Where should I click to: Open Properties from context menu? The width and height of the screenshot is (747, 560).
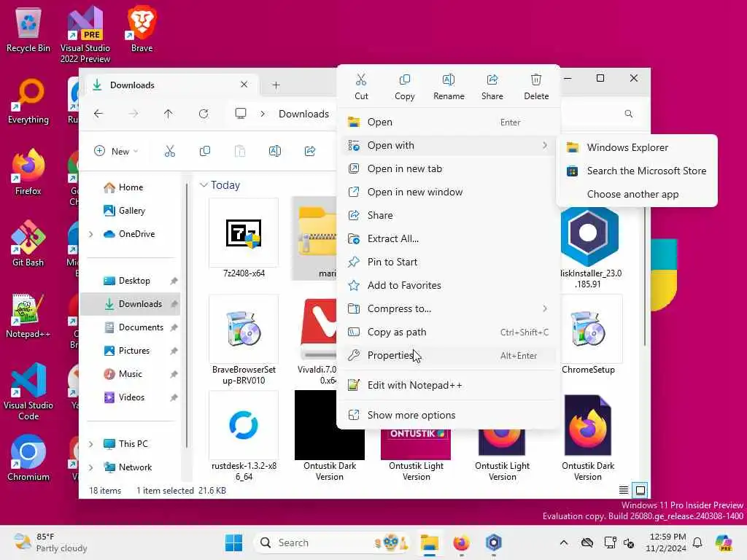(449, 355)
